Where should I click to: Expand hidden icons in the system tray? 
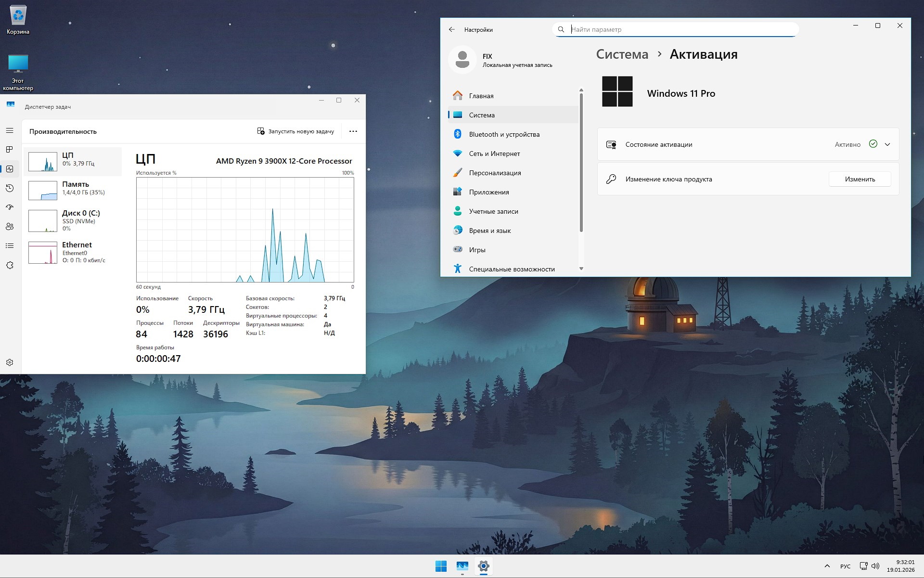pyautogui.click(x=827, y=566)
